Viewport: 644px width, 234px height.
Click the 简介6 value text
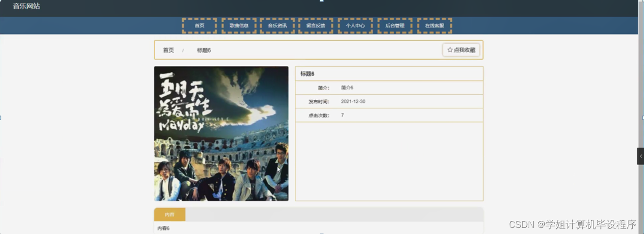[347, 88]
